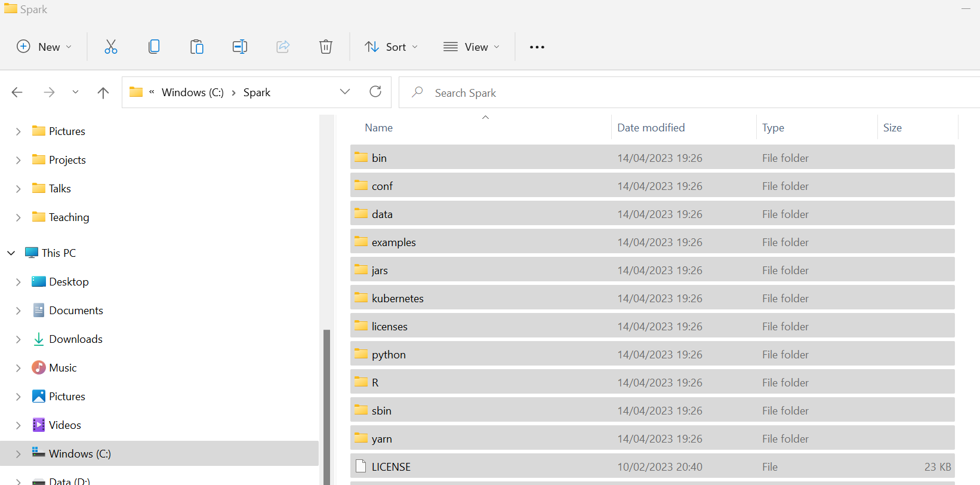Viewport: 980px width, 485px height.
Task: Click the Videos icon in sidebar
Action: pos(39,425)
